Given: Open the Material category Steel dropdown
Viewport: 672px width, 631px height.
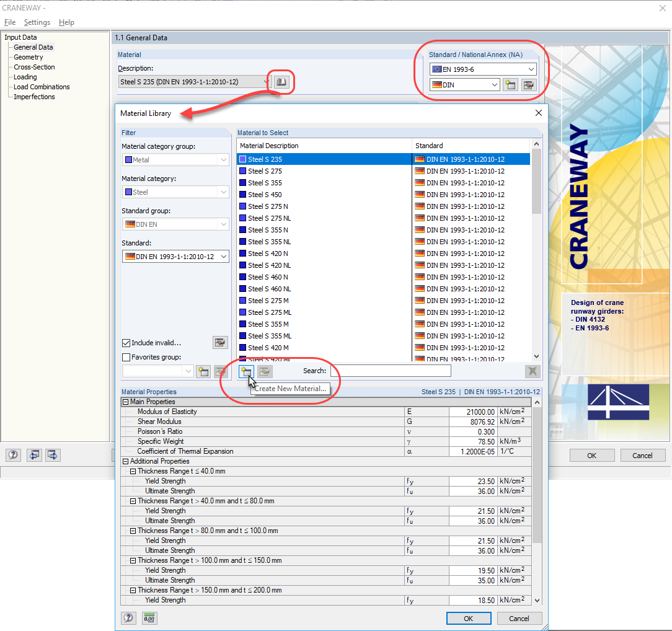Looking at the screenshot, I should 175,192.
